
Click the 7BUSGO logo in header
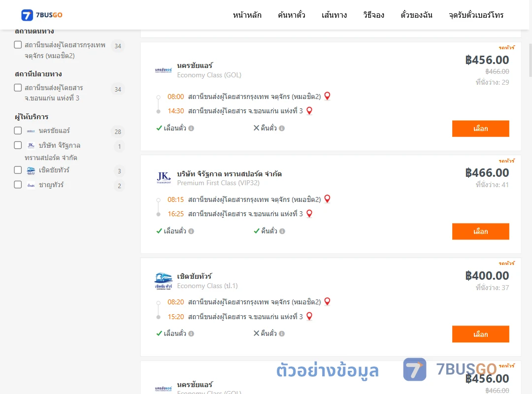point(42,15)
